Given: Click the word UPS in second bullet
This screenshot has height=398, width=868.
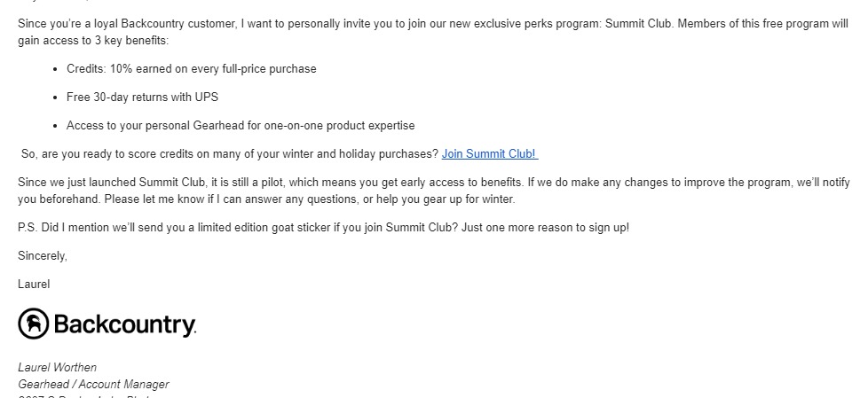Looking at the screenshot, I should tap(207, 98).
